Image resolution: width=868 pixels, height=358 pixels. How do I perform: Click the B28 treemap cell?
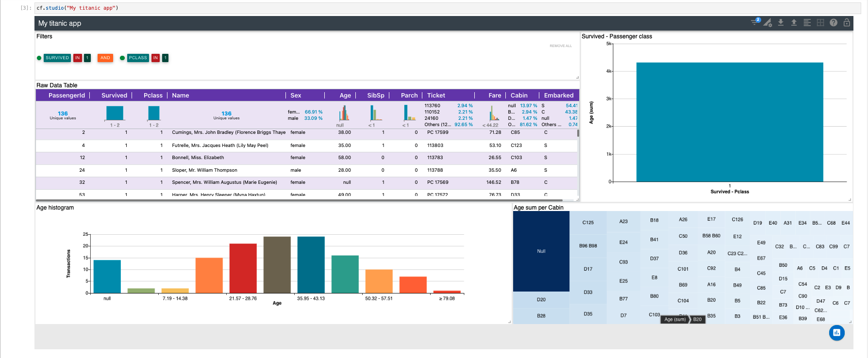click(541, 316)
